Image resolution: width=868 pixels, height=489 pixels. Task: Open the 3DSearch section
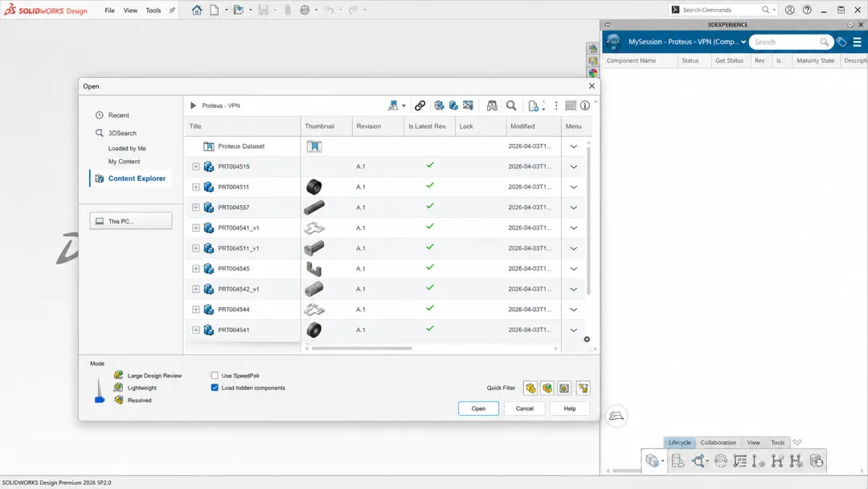(x=122, y=133)
